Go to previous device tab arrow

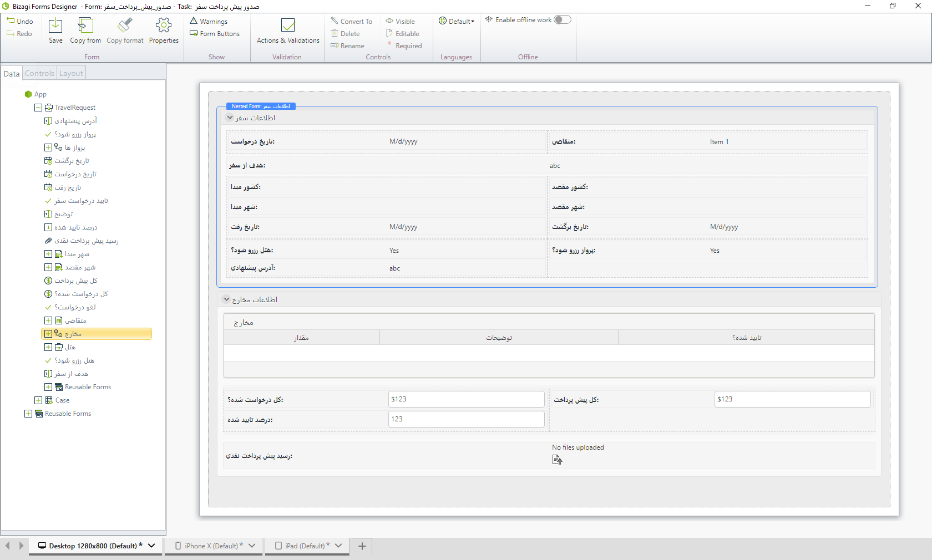click(x=7, y=546)
